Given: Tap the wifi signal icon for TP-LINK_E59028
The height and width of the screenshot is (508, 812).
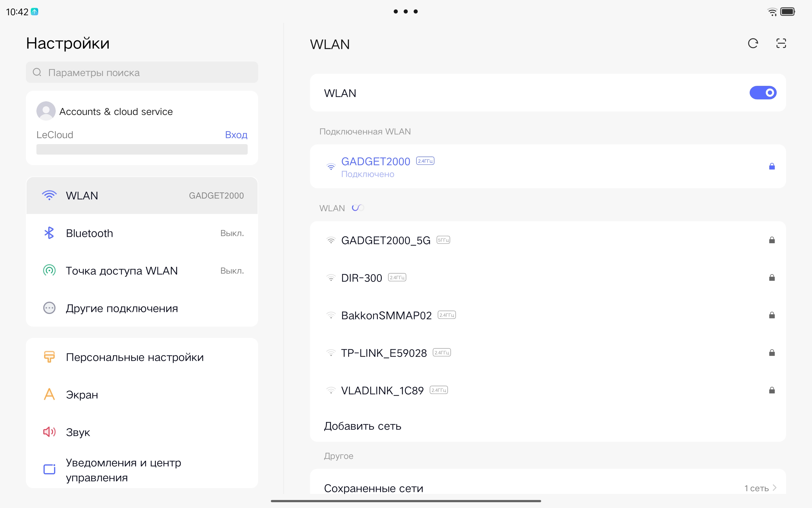Looking at the screenshot, I should click(x=331, y=353).
